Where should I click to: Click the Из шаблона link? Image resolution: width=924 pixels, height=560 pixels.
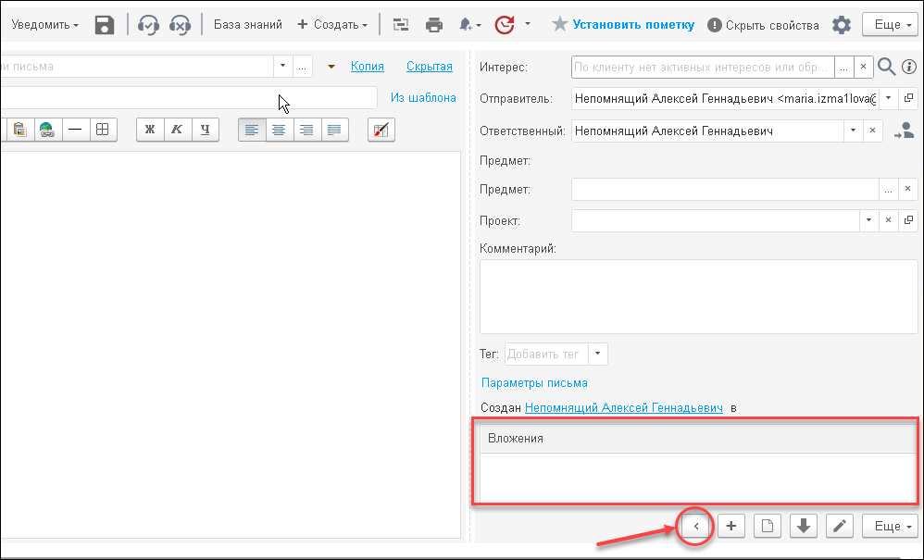[x=423, y=97]
